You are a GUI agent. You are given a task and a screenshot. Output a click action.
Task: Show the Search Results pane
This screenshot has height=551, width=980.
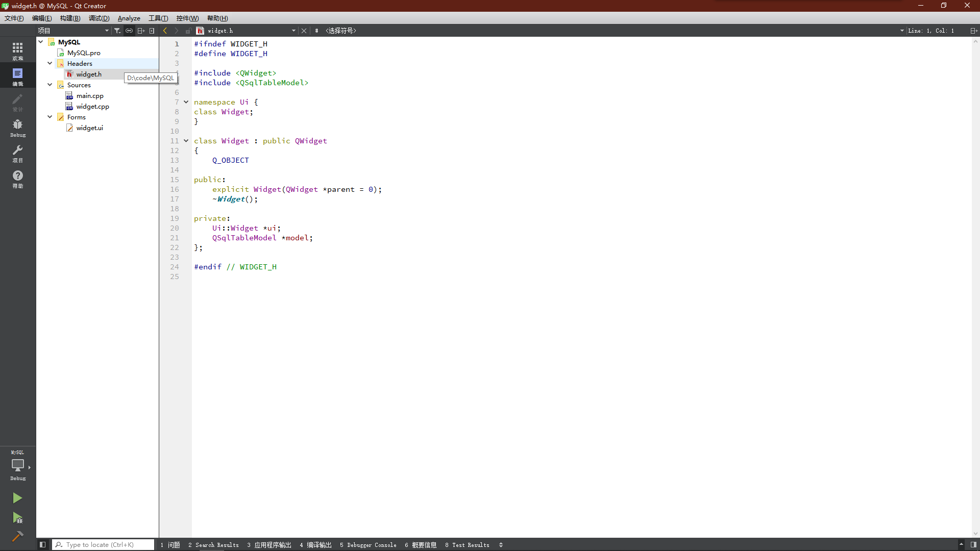coord(213,545)
